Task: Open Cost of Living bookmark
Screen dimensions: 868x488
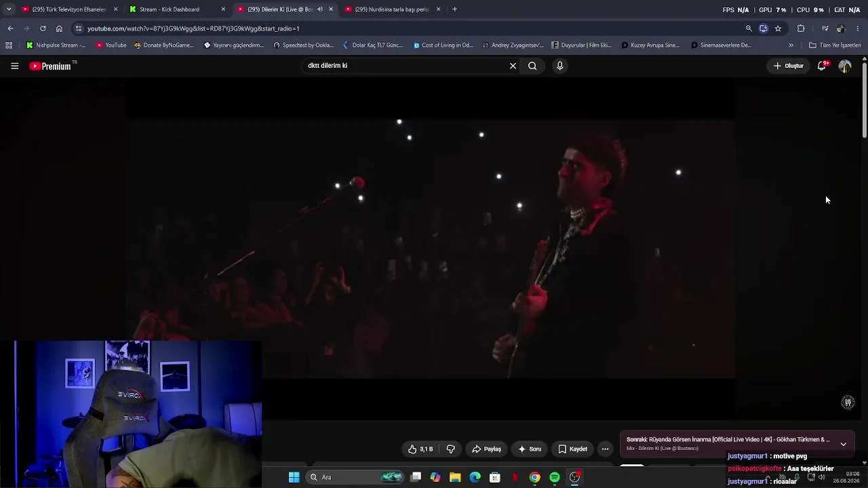Action: [443, 45]
